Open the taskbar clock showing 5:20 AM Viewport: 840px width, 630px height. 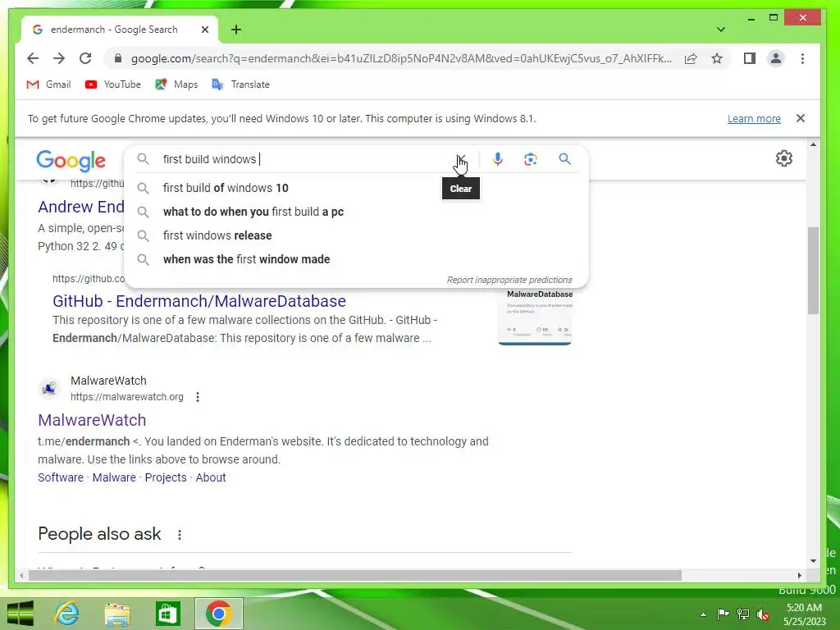(x=805, y=614)
